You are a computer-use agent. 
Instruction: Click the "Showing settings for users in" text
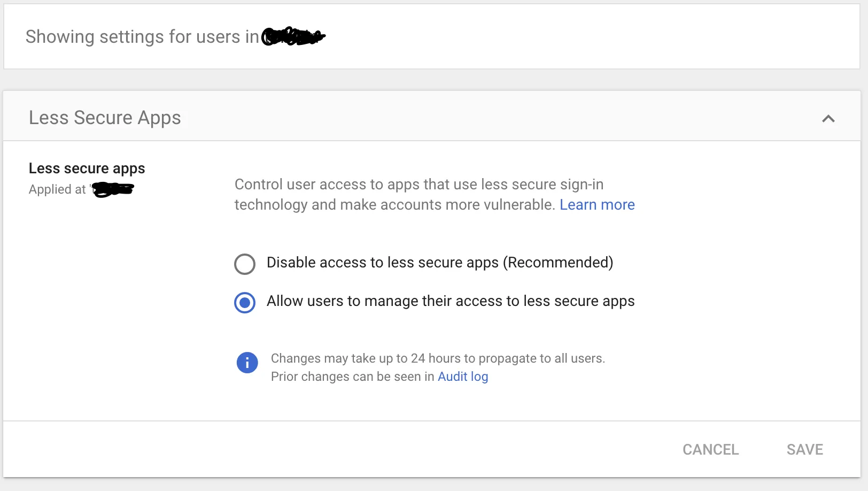[x=142, y=37]
